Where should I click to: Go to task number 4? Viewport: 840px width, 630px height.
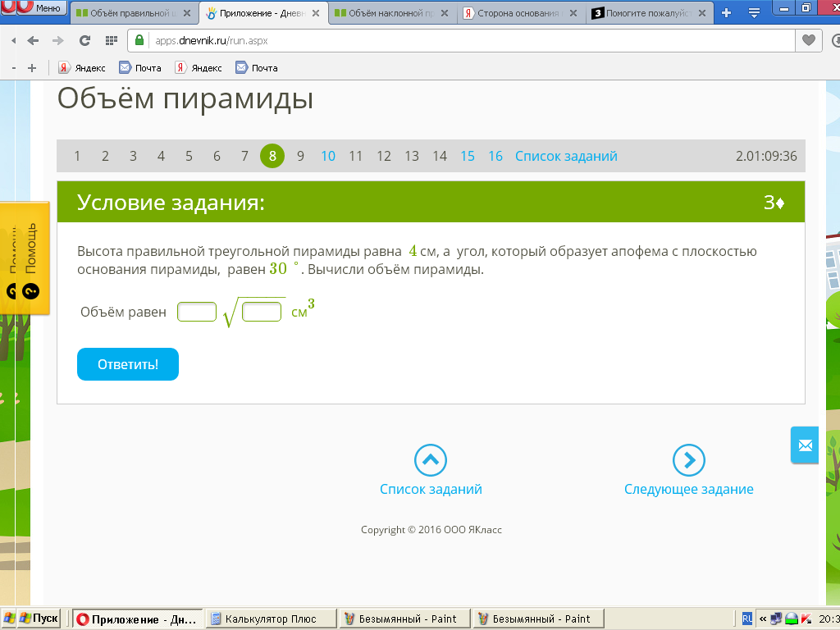pos(161,156)
